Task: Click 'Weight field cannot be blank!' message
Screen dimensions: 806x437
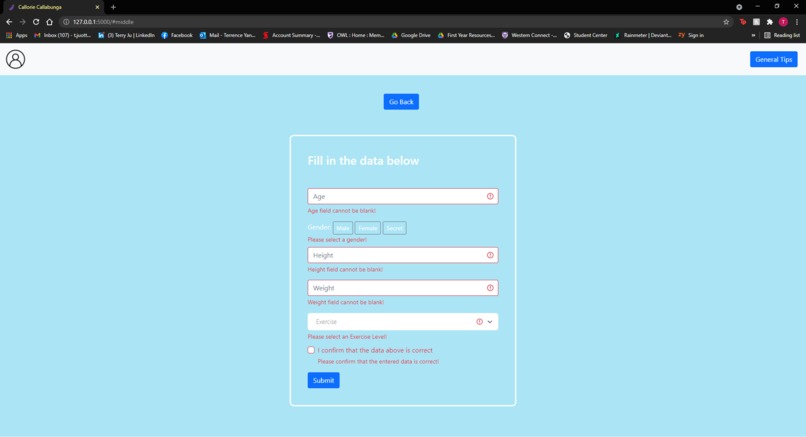Action: (345, 302)
